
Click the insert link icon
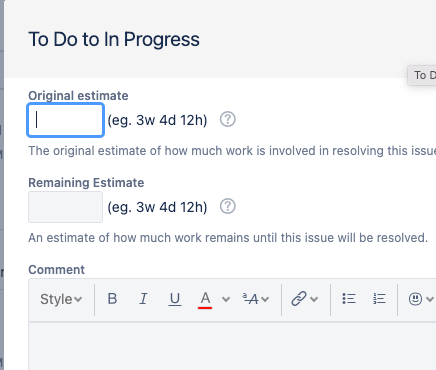pos(299,299)
